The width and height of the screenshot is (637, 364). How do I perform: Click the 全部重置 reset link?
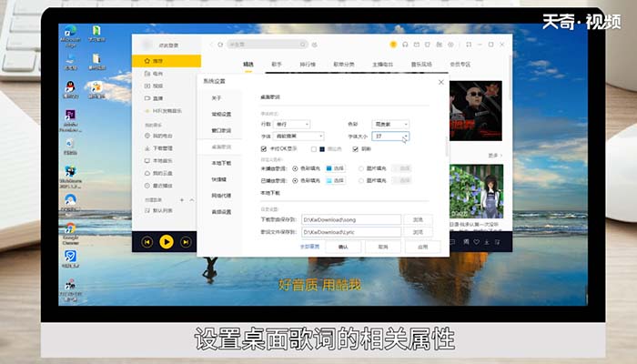(x=309, y=247)
